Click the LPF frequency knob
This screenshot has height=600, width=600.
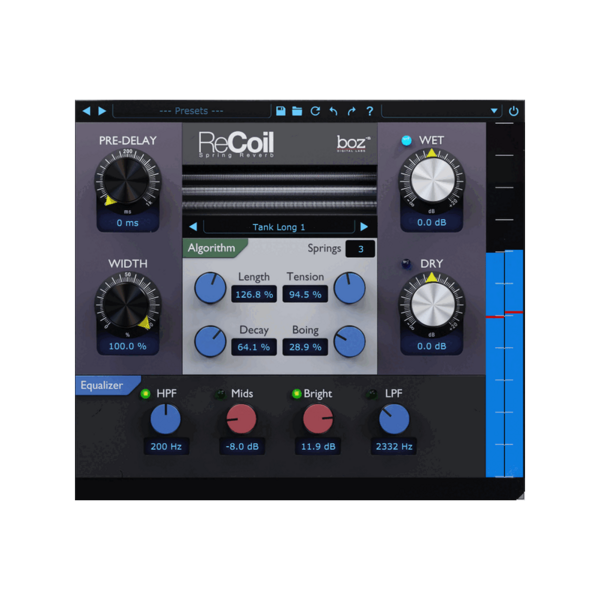394,419
